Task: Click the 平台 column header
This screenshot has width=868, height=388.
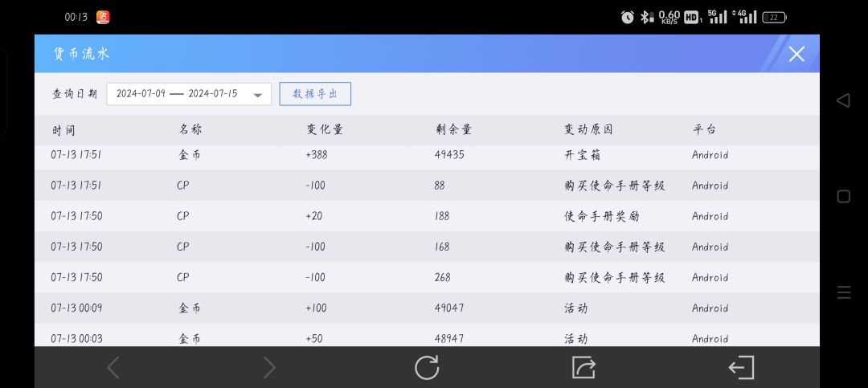Action: (x=704, y=129)
